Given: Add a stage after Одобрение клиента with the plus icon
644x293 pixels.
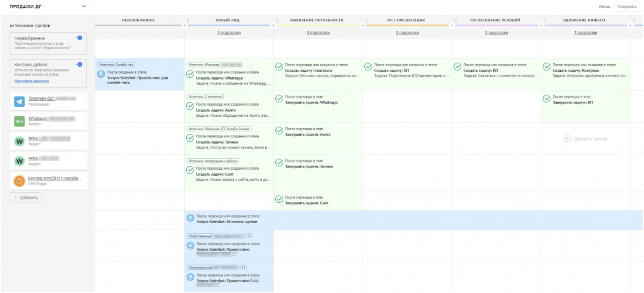Looking at the screenshot, I should coord(630,26).
